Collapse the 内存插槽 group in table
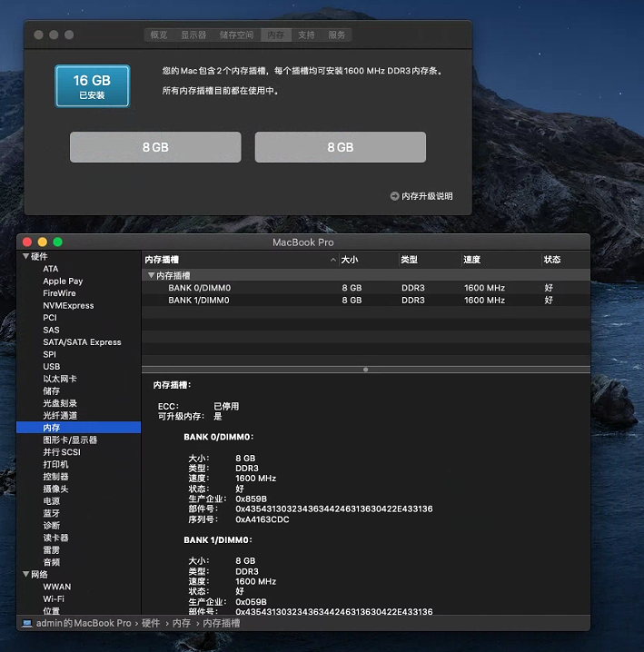The image size is (644, 652). 151,275
